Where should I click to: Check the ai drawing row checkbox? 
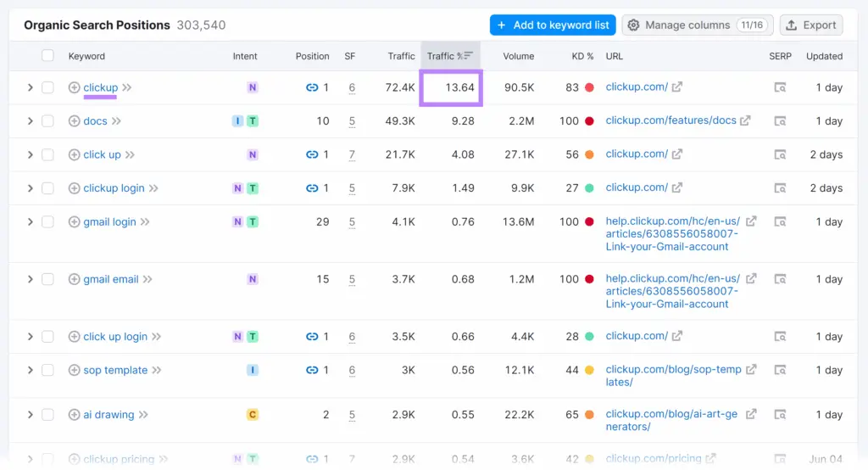47,415
